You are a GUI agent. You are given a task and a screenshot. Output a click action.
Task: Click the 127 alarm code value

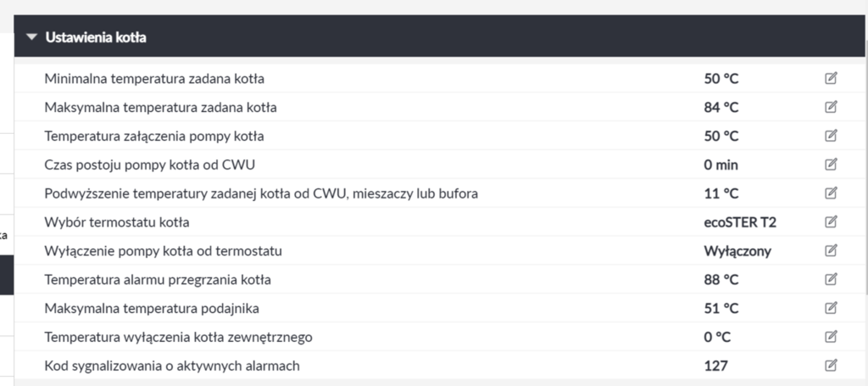(x=716, y=366)
